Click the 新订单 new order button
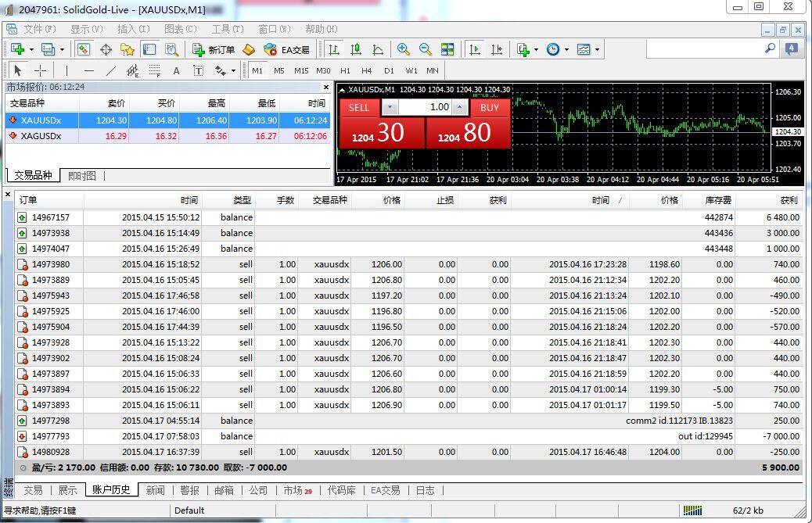This screenshot has width=812, height=523. point(214,50)
